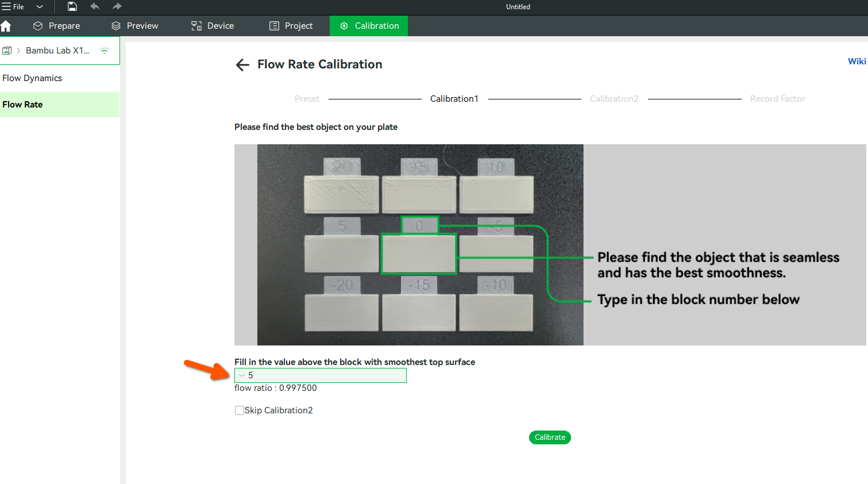Select the Calibration tab
This screenshot has height=484, width=868.
point(369,26)
